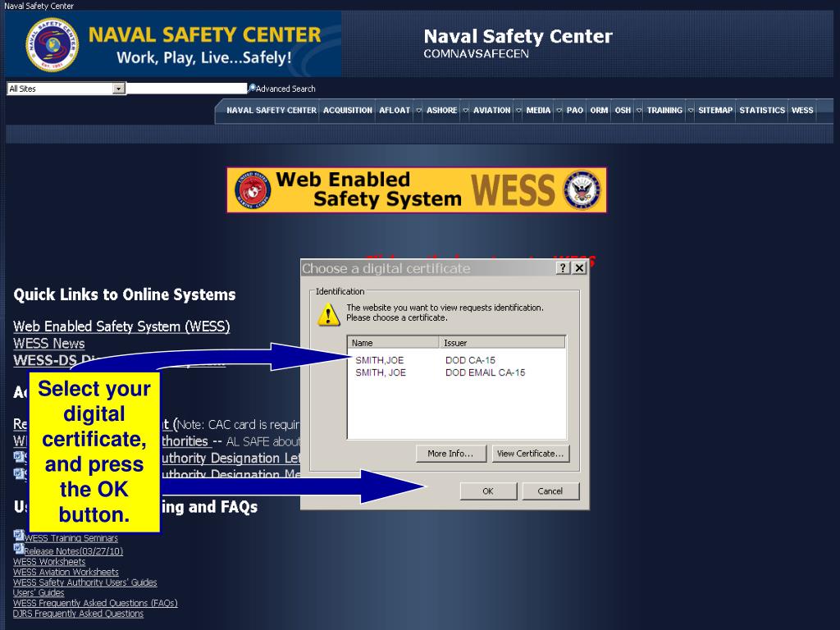Open WESS Safety Authority Users' Guides link
This screenshot has width=840, height=630.
pyautogui.click(x=84, y=582)
